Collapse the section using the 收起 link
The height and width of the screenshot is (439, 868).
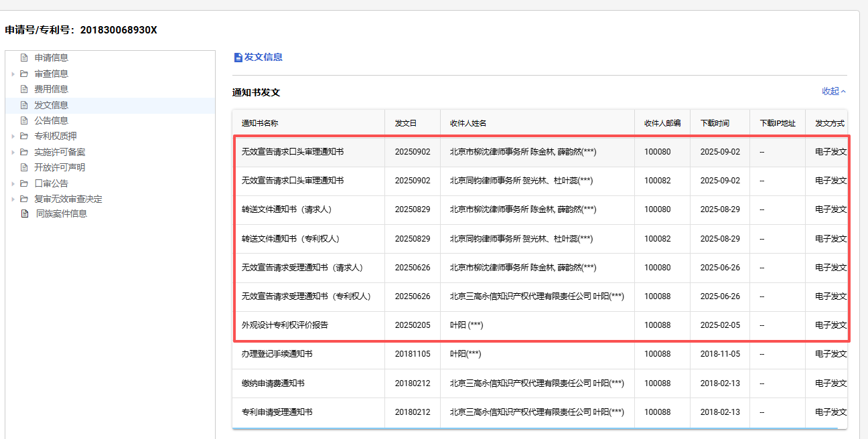point(834,91)
